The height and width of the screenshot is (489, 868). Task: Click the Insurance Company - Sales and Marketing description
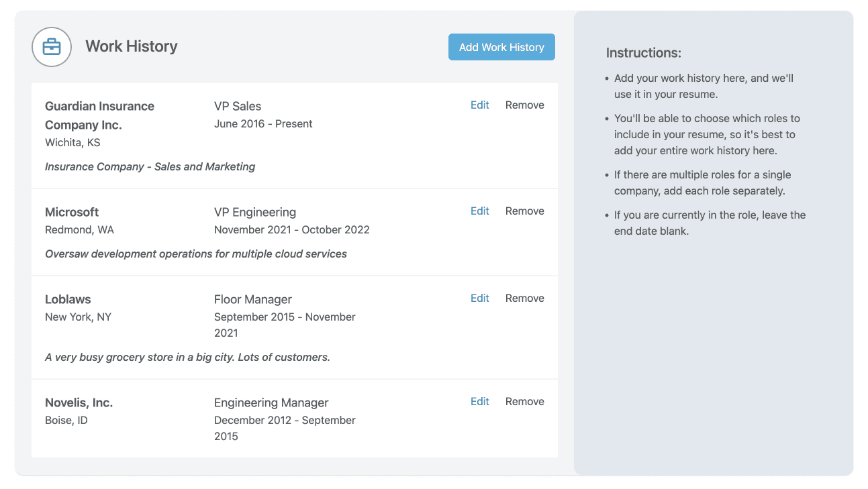[150, 167]
